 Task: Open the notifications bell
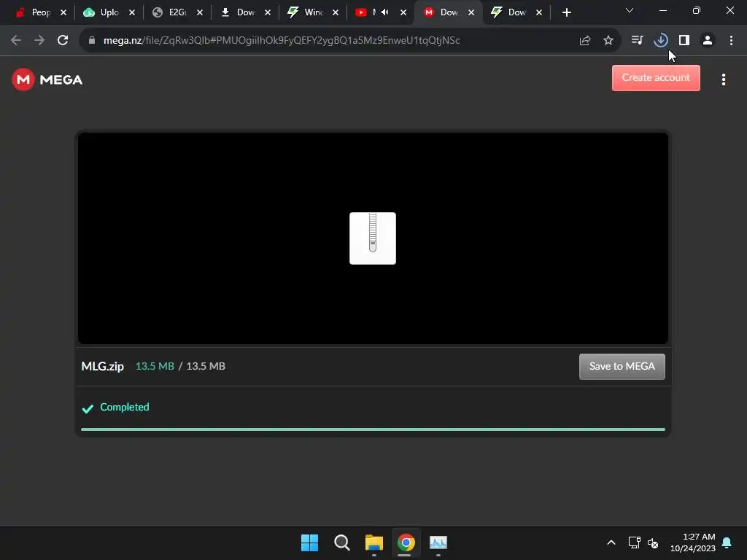point(727,542)
